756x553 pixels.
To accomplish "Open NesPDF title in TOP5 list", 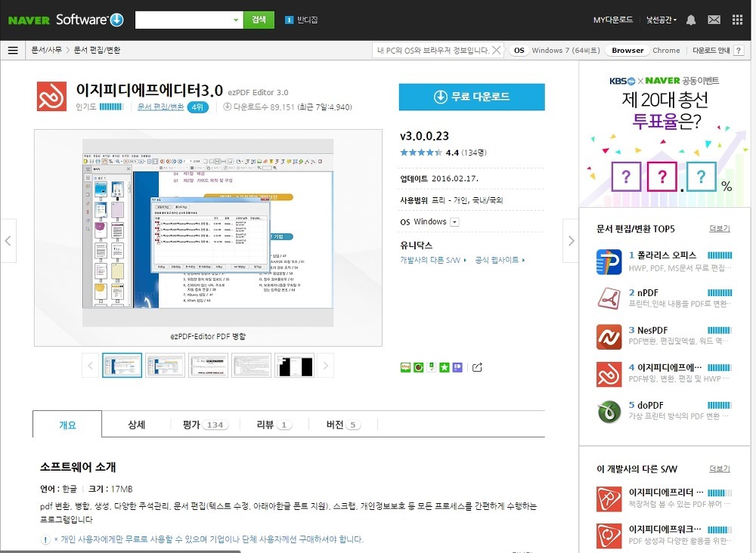I will (x=652, y=330).
